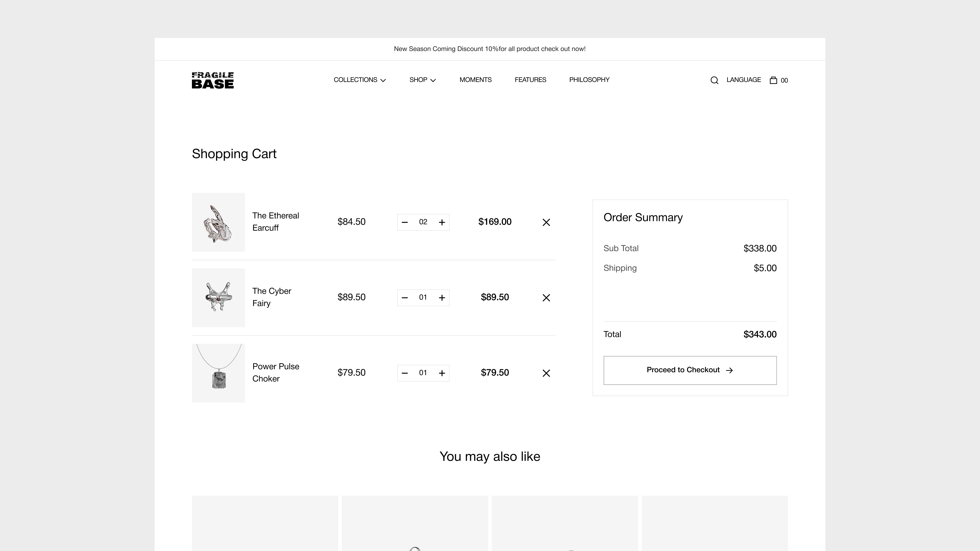Go to the Moments page

(475, 80)
